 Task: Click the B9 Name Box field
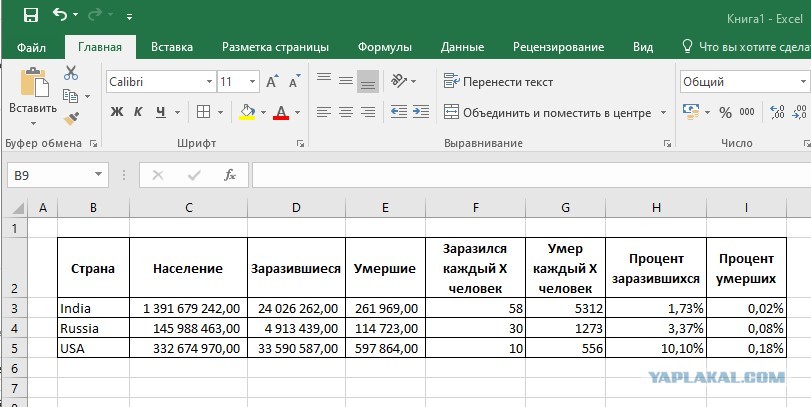(x=58, y=175)
